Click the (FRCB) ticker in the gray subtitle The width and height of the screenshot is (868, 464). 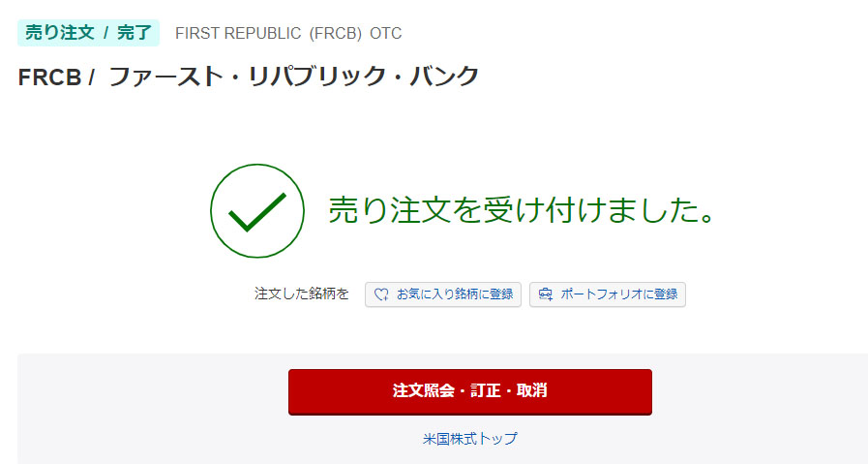[x=336, y=34]
